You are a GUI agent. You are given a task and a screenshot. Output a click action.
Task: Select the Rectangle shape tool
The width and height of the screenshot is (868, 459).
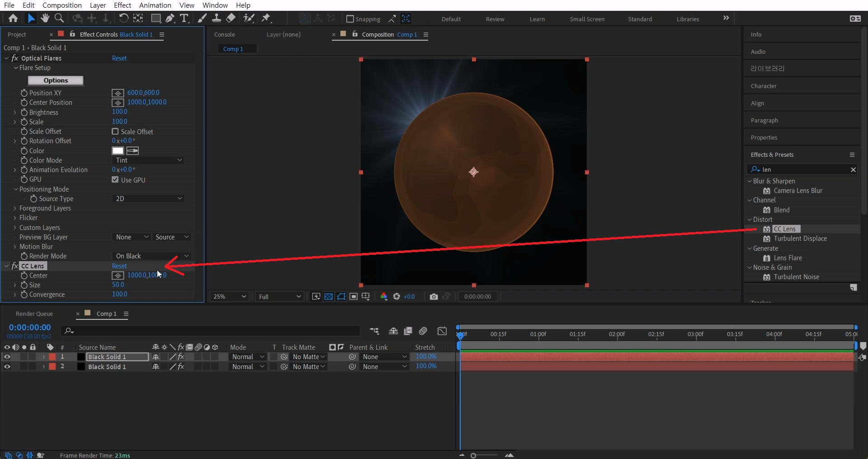156,18
